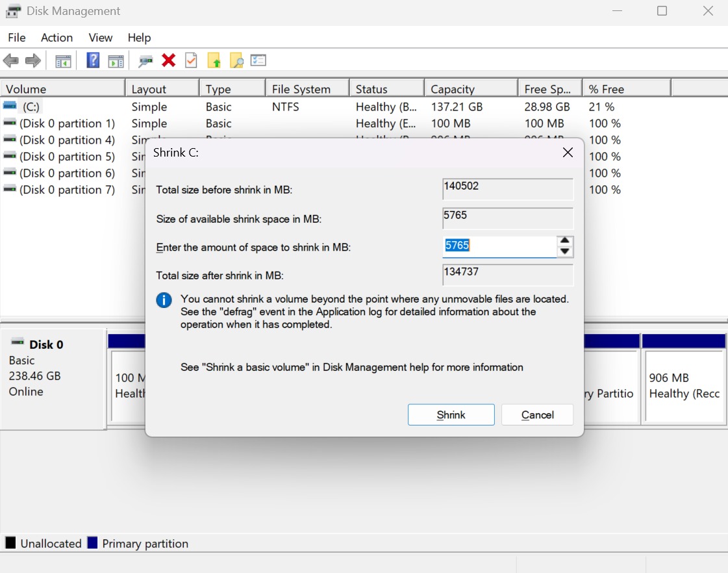Click the 28.98 GB free space cell
Image resolution: width=728 pixels, height=573 pixels.
click(x=547, y=107)
